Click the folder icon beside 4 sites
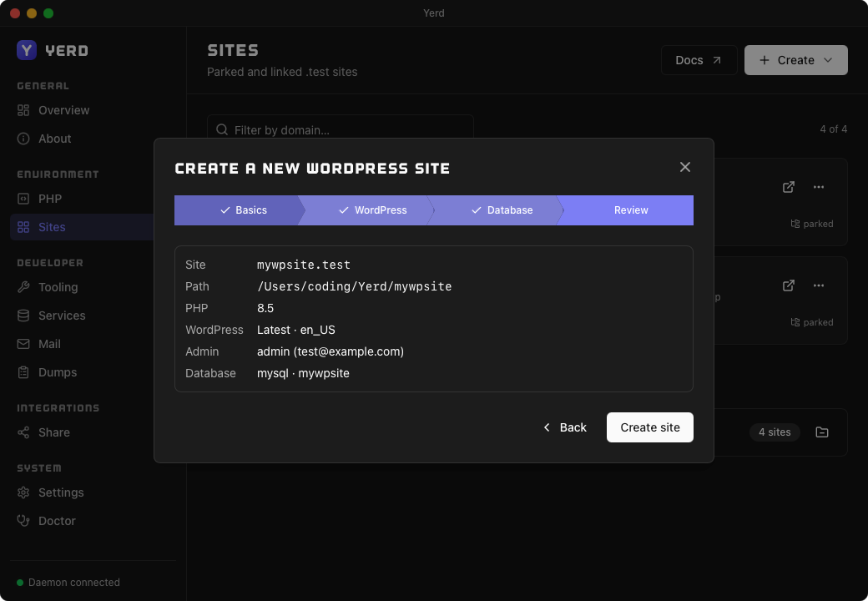868x601 pixels. [822, 432]
